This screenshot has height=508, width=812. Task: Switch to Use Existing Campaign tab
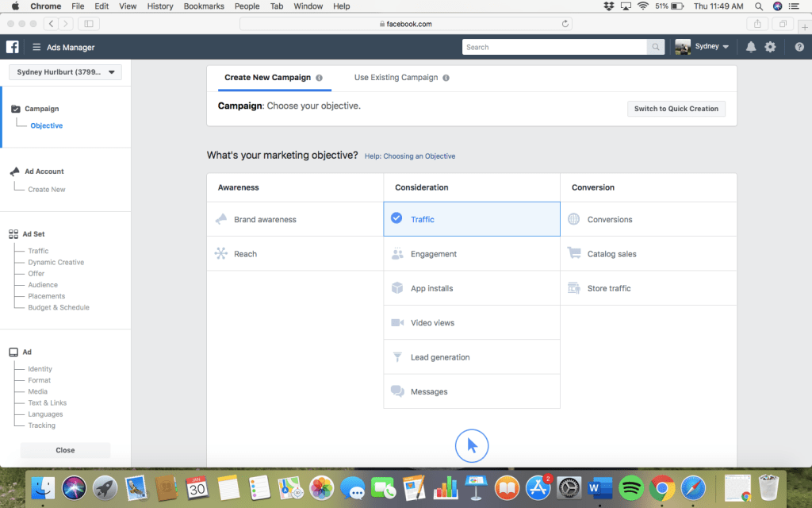click(x=396, y=78)
